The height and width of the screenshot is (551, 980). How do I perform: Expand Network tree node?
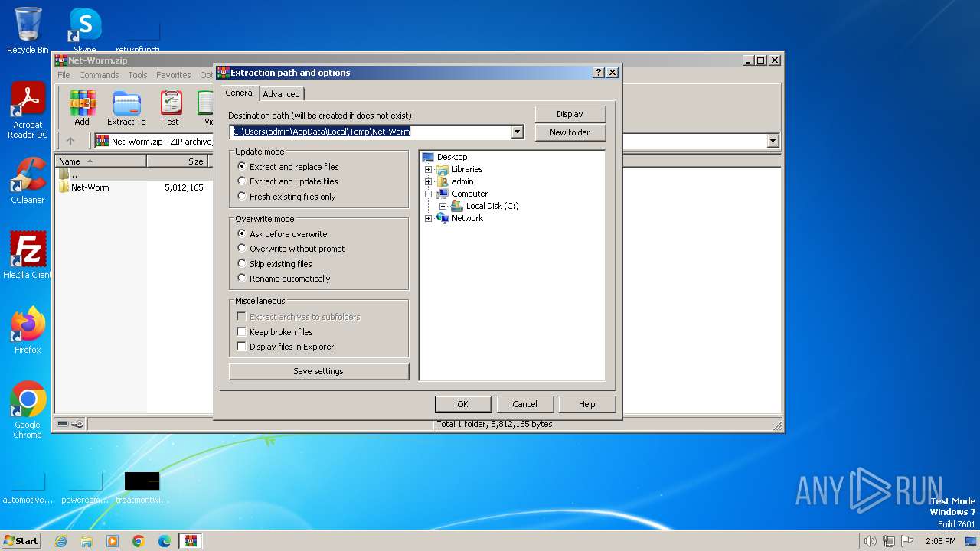[429, 218]
